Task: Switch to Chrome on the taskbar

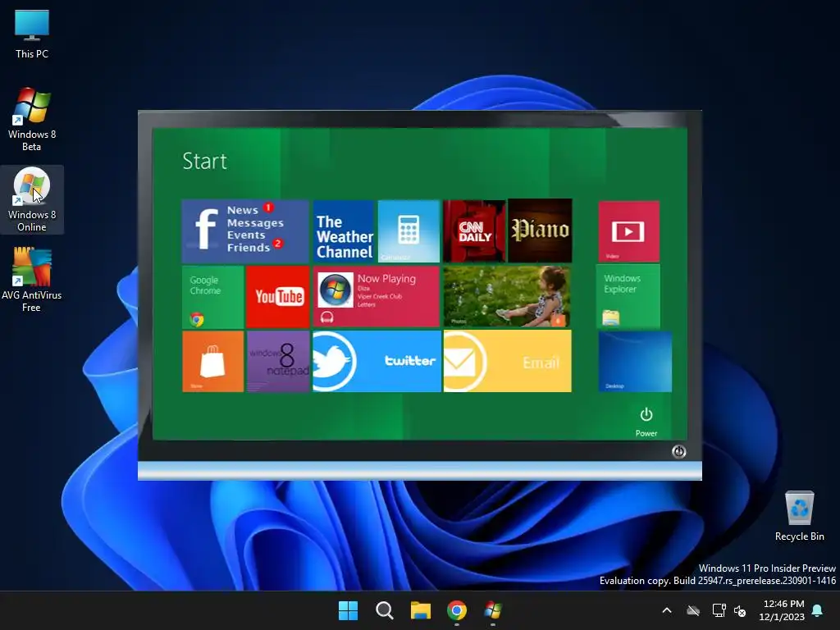Action: pos(457,610)
